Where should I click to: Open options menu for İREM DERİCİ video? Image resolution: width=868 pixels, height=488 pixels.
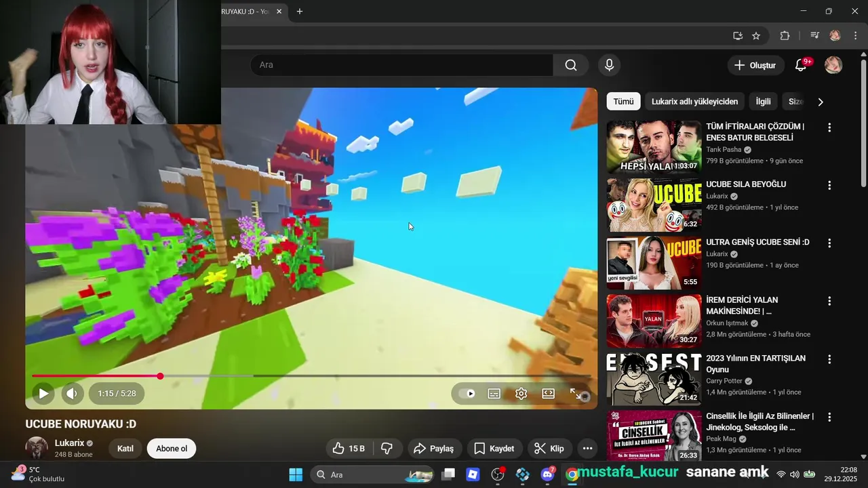pos(829,301)
